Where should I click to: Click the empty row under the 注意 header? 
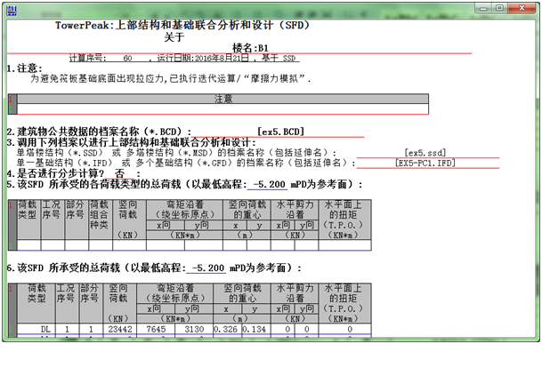coord(223,108)
